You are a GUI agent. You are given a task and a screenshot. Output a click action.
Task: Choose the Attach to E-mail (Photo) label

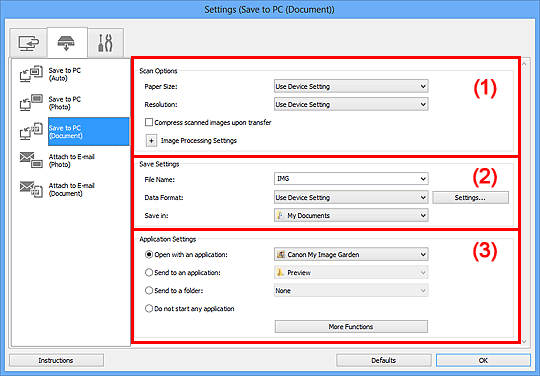point(71,160)
